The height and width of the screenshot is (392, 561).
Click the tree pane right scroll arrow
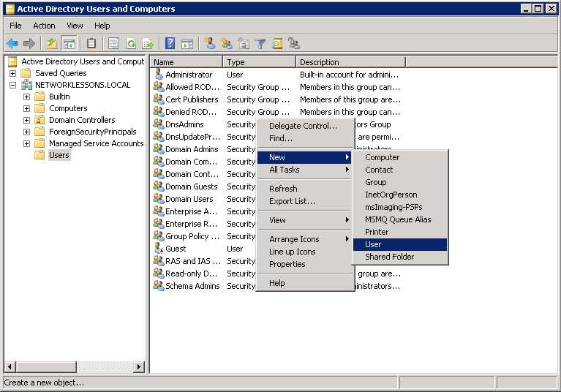click(139, 366)
